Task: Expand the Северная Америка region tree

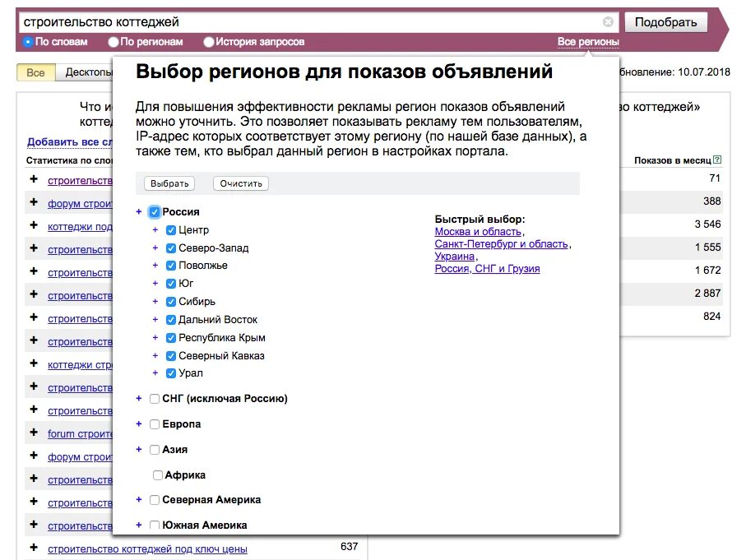Action: coord(139,500)
